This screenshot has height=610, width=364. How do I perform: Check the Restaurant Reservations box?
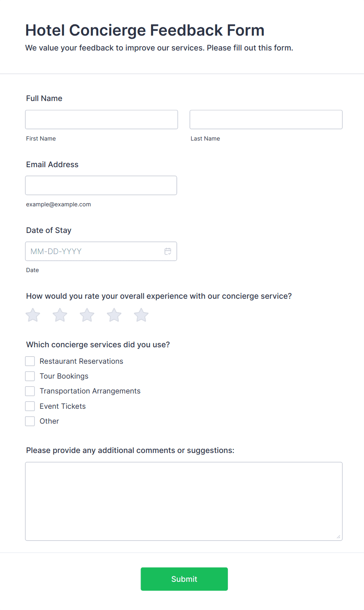coord(30,361)
